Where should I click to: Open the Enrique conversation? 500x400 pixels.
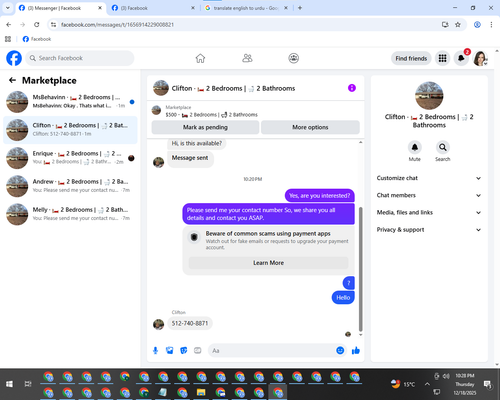pos(70,158)
